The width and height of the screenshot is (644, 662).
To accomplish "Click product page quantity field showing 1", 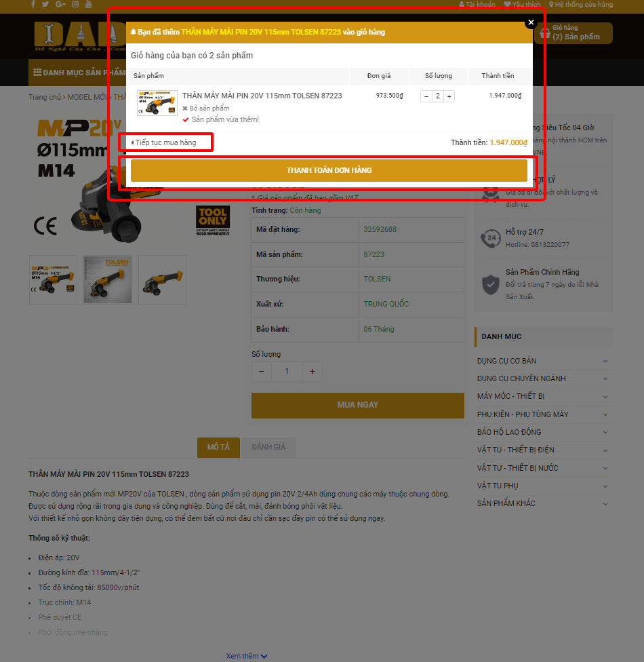I will (x=287, y=372).
